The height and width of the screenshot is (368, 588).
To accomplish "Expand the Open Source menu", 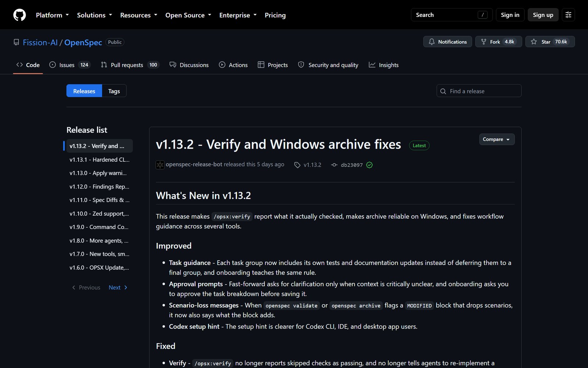I will coord(188,15).
